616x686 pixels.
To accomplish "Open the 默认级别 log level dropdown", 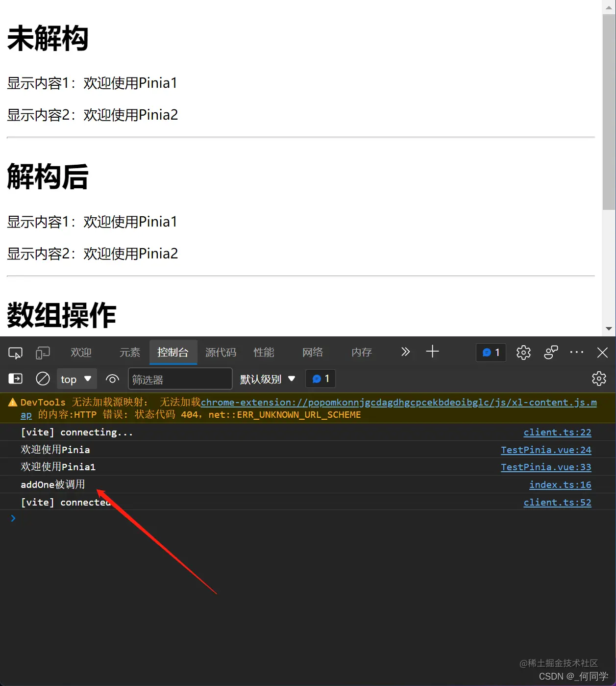I will click(x=267, y=379).
